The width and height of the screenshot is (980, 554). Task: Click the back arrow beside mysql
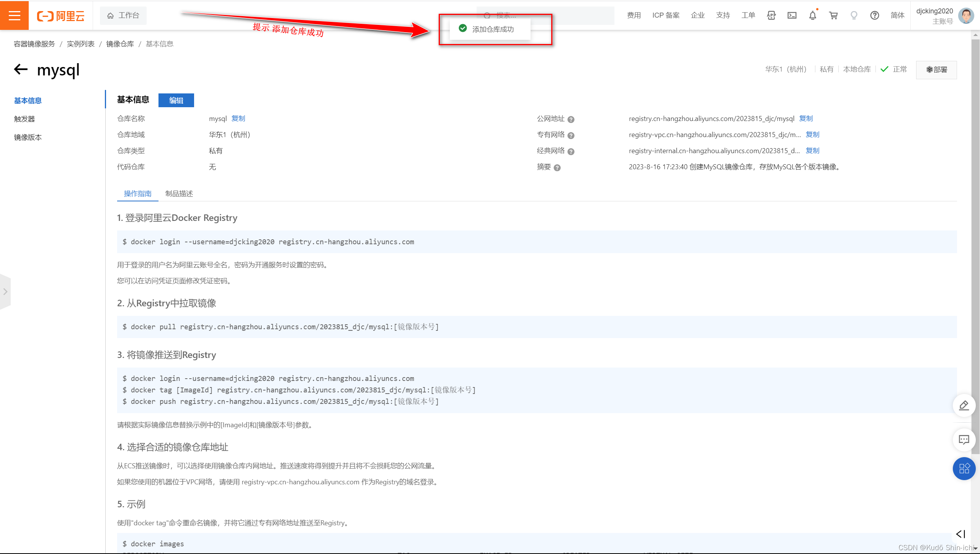click(x=21, y=69)
